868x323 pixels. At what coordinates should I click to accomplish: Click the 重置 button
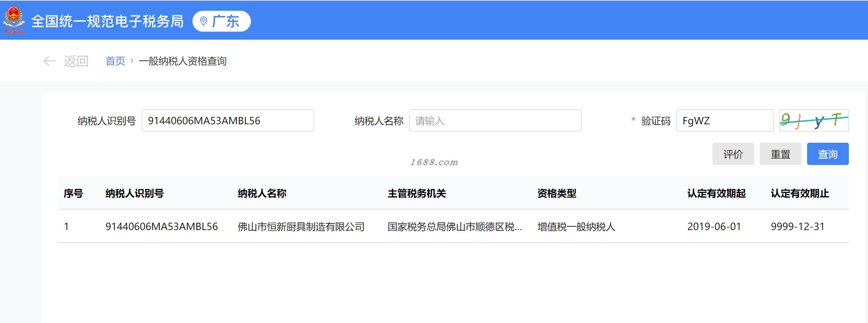click(780, 154)
